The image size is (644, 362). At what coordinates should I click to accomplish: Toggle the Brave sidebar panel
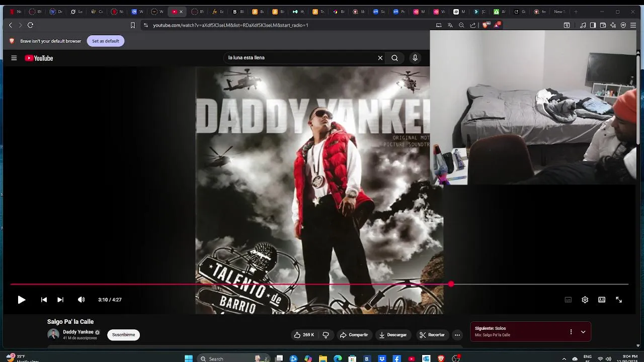pyautogui.click(x=593, y=25)
